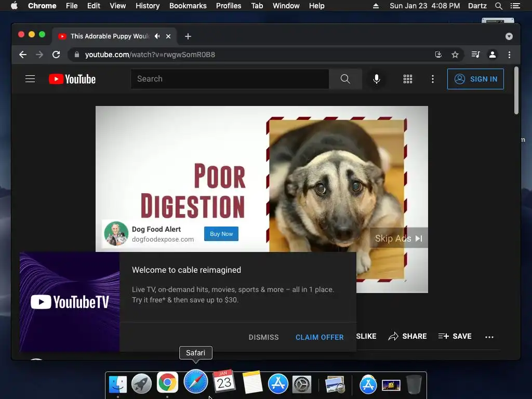This screenshot has height=399, width=532.
Task: Go to the YouTube home logo
Action: [x=72, y=79]
